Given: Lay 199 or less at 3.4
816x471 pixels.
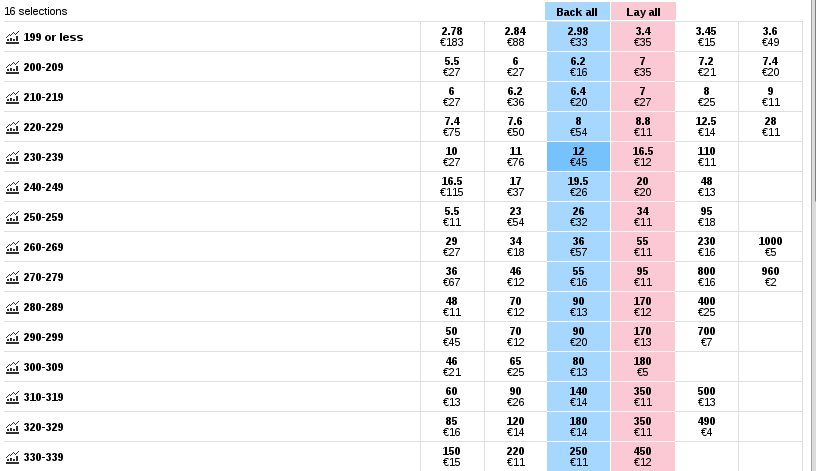Looking at the screenshot, I should pos(642,37).
